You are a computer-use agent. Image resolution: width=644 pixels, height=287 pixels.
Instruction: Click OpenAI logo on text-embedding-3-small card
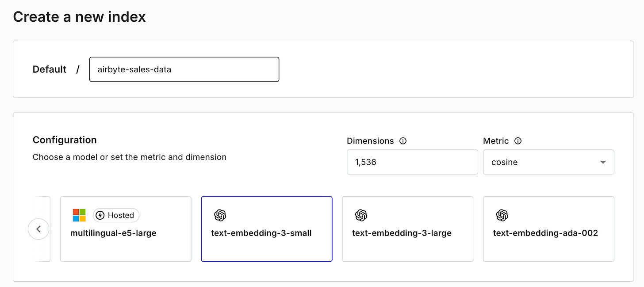coord(220,215)
